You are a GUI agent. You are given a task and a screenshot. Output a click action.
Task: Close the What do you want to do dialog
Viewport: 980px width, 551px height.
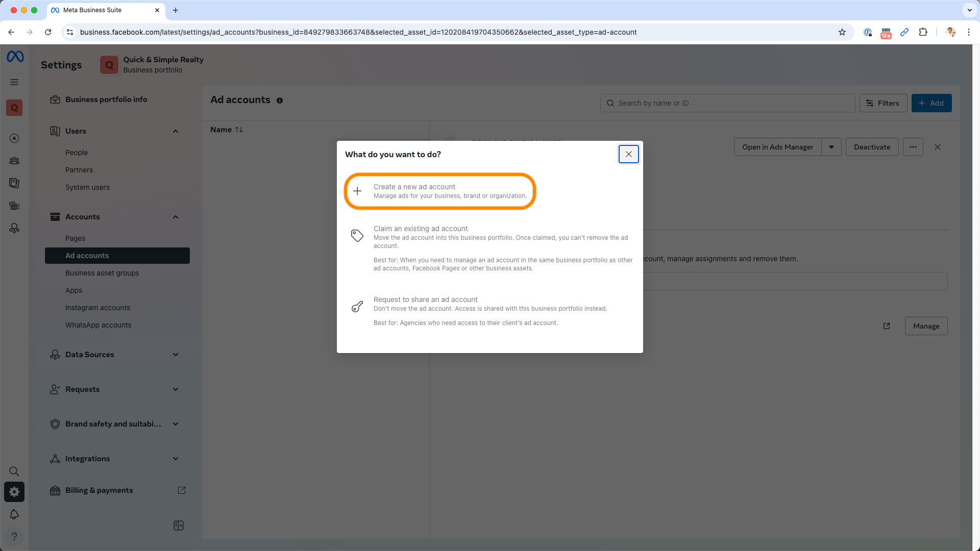tap(629, 154)
